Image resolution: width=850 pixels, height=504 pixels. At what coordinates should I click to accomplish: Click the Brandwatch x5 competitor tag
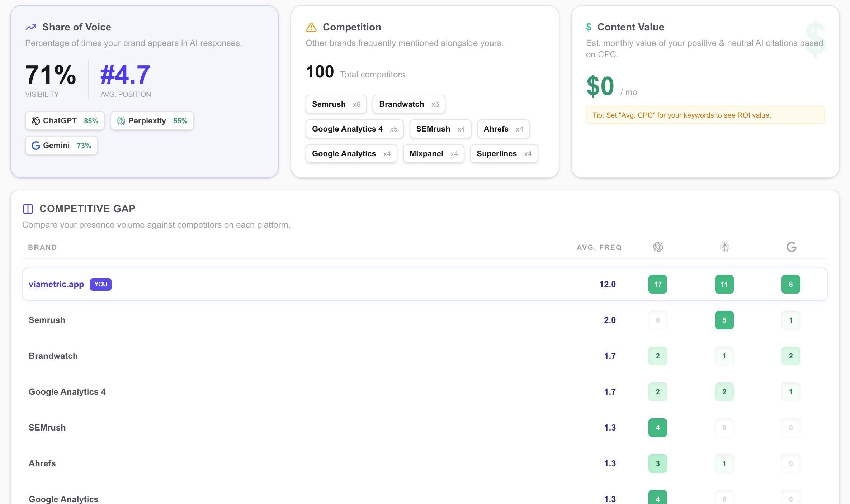[409, 104]
